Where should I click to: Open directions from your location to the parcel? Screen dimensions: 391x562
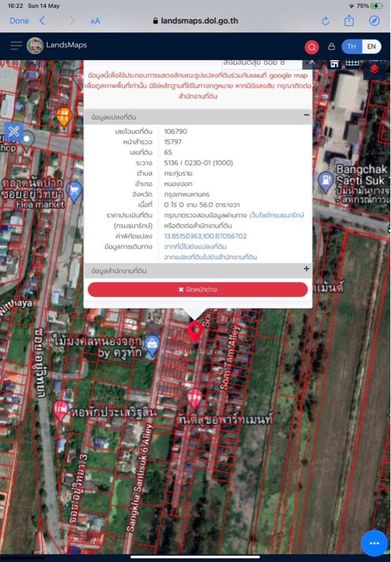195,247
